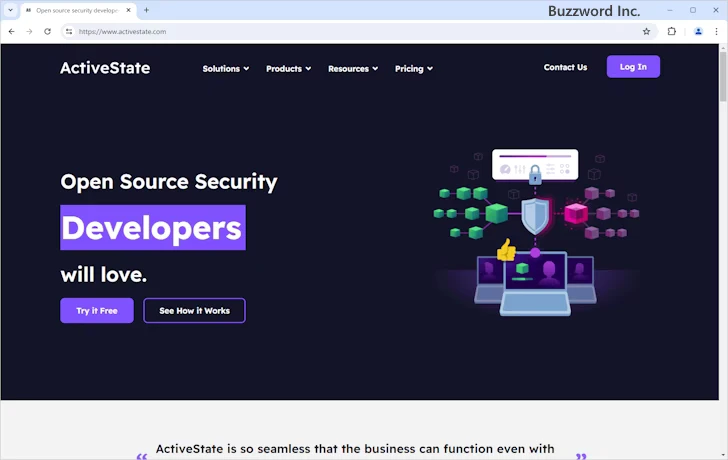This screenshot has height=460, width=728.
Task: Open the Contact Us link
Action: click(565, 67)
